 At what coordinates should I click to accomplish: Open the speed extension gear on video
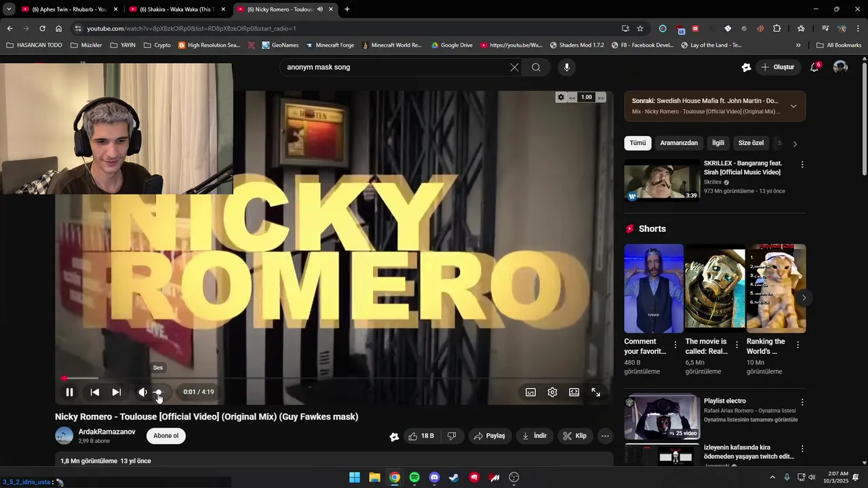click(561, 97)
